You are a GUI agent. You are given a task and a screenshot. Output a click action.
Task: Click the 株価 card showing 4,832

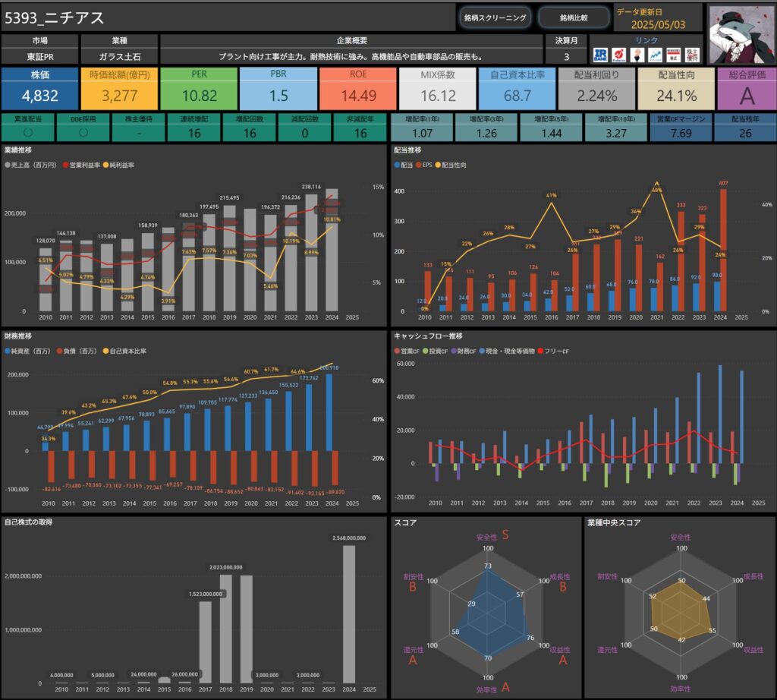39,88
